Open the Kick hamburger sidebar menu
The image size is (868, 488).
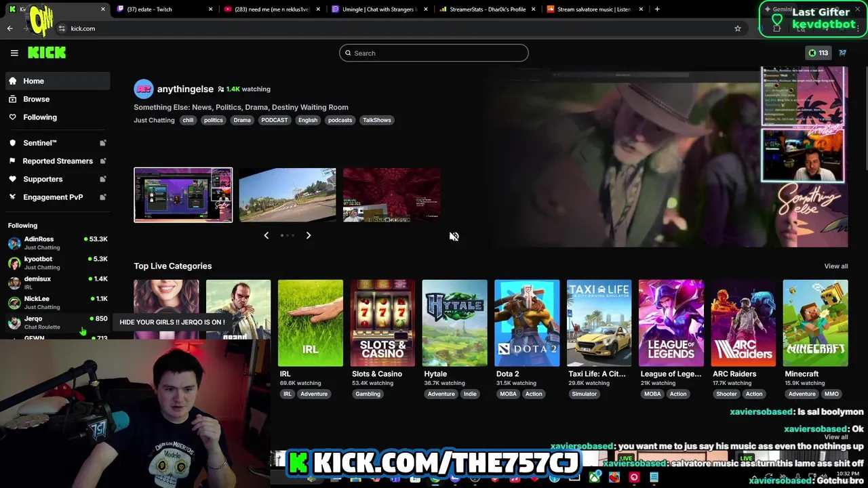(14, 53)
